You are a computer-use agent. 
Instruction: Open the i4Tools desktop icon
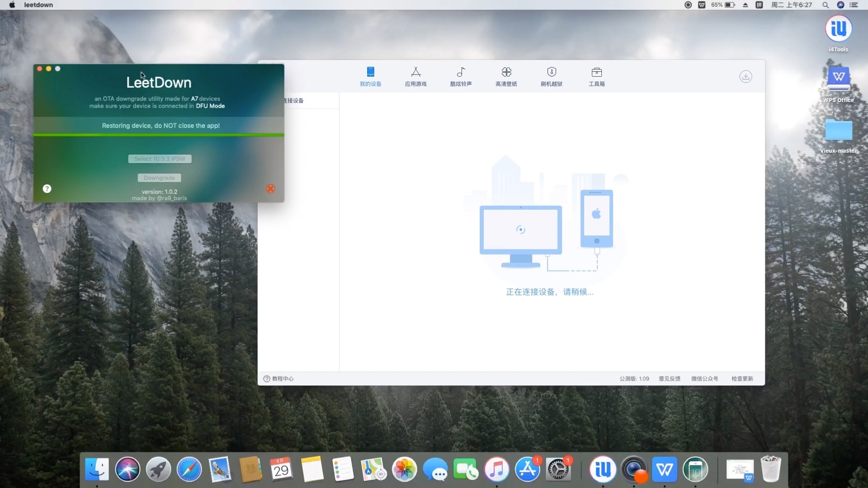(838, 34)
